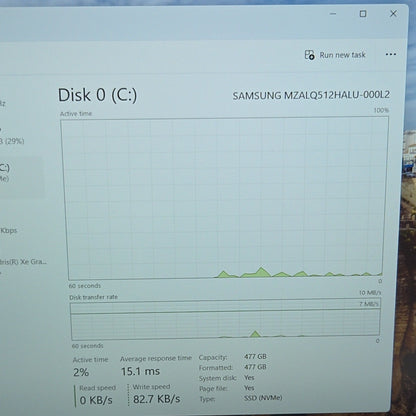416x416 pixels.
Task: Click the Run new task label
Action: (342, 55)
